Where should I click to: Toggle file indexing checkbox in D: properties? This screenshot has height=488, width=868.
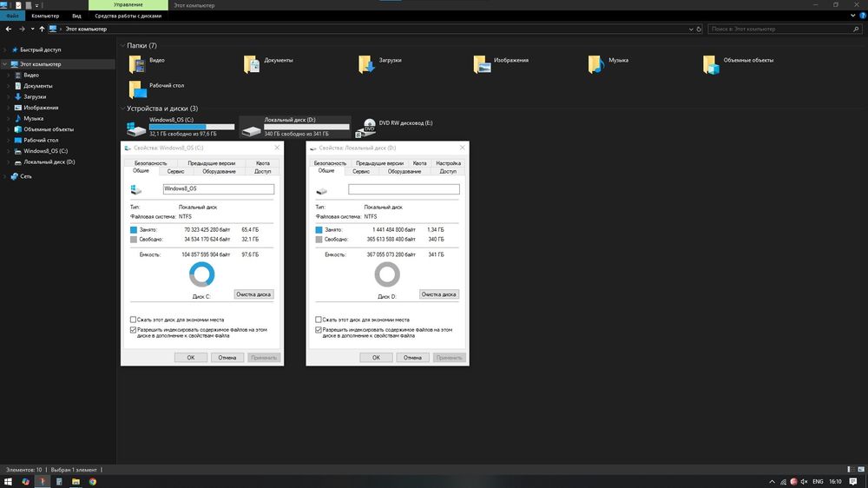pos(319,330)
